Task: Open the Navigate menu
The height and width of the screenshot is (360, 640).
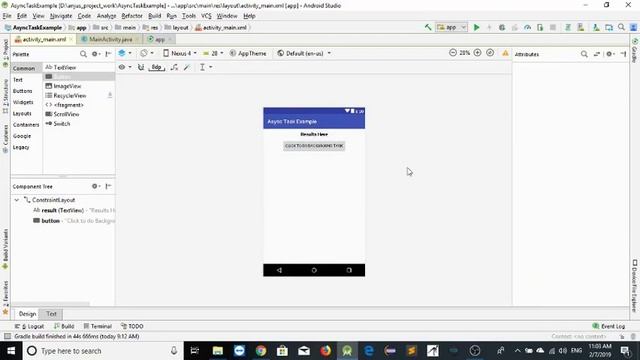Action: 61,16
